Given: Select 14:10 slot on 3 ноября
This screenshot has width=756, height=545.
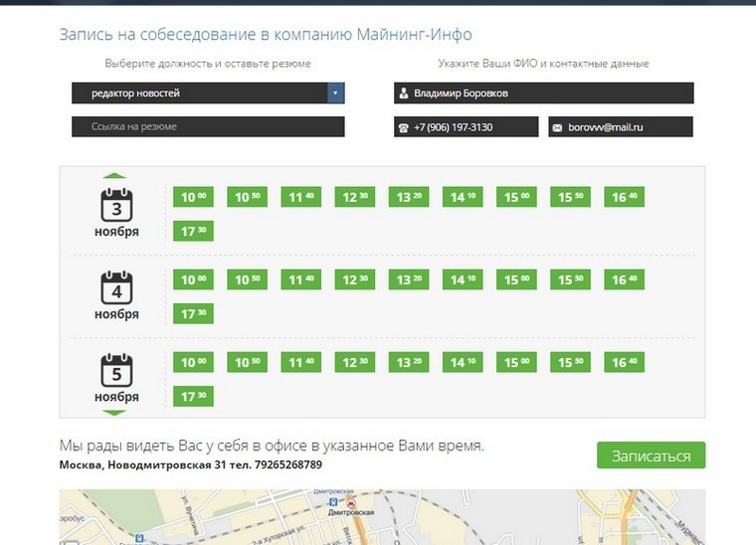Looking at the screenshot, I should (x=463, y=197).
